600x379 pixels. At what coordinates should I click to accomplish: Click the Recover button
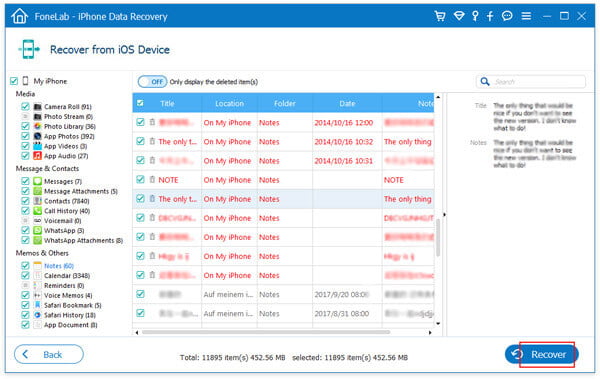[x=541, y=354]
